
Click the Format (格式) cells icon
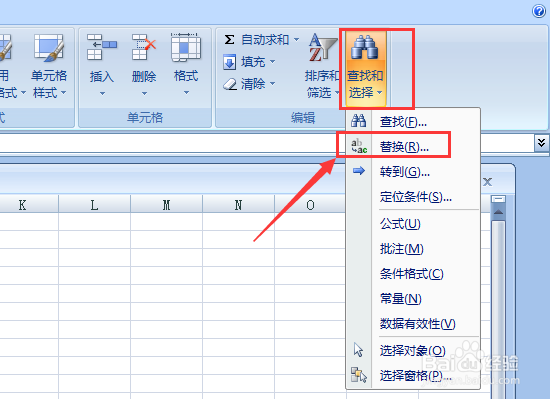point(186,47)
